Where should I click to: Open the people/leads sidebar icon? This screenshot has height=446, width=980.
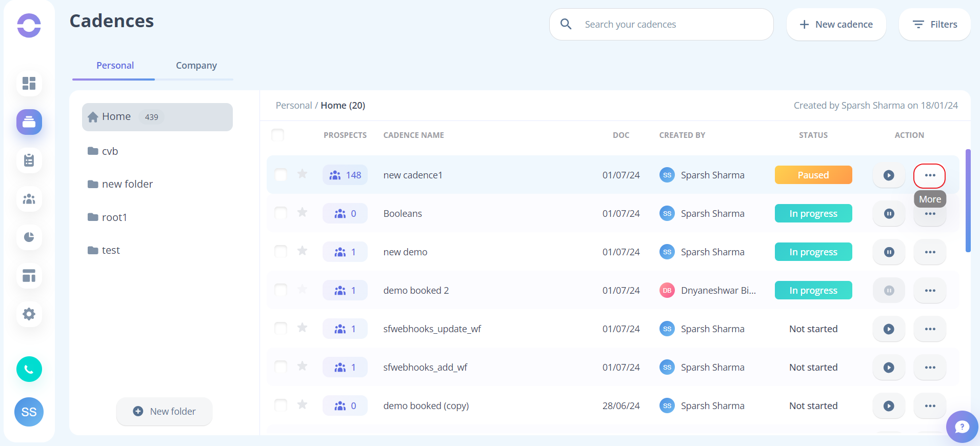[29, 199]
